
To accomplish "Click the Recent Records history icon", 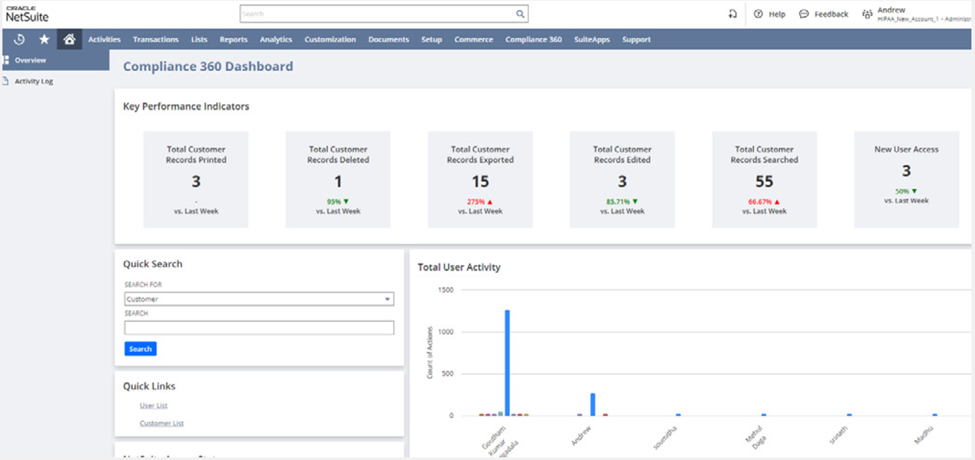I will click(x=19, y=39).
